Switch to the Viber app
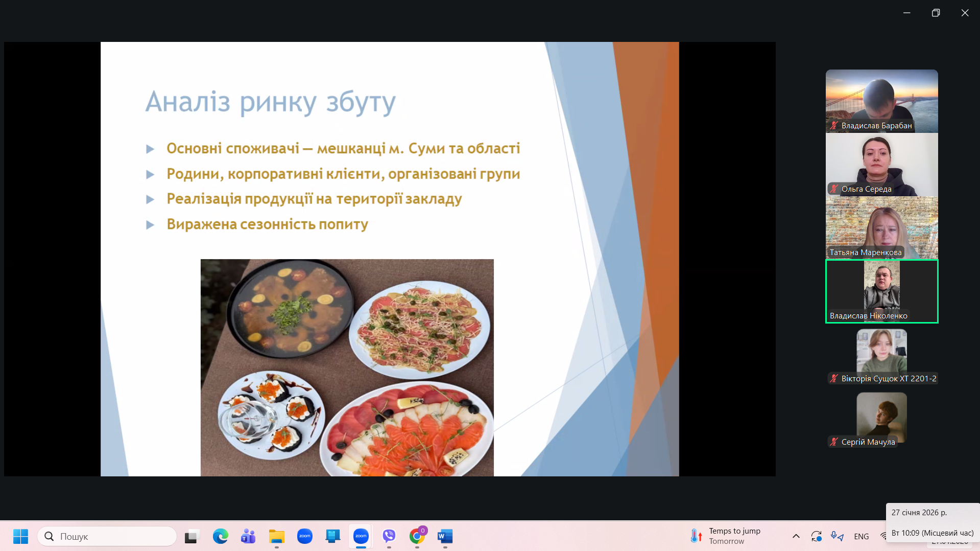This screenshot has height=551, width=980. pos(389,536)
